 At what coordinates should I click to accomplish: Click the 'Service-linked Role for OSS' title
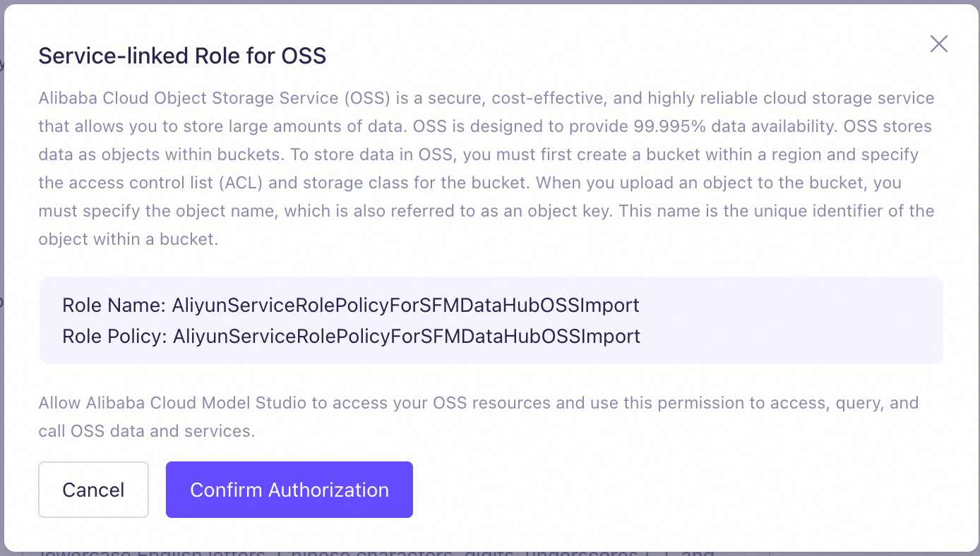tap(182, 56)
